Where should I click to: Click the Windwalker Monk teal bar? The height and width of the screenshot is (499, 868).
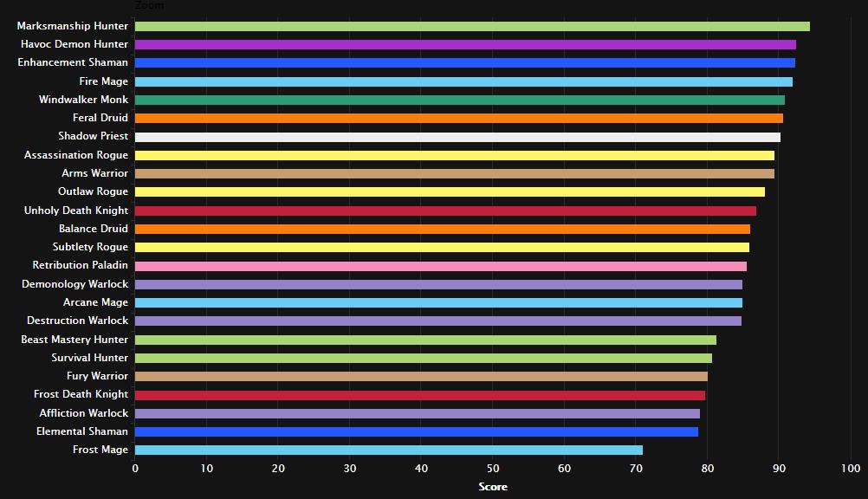tap(460, 100)
